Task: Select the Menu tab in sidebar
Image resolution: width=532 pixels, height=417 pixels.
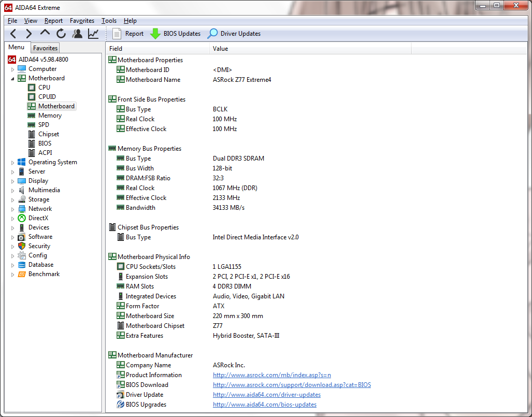Action: click(16, 47)
